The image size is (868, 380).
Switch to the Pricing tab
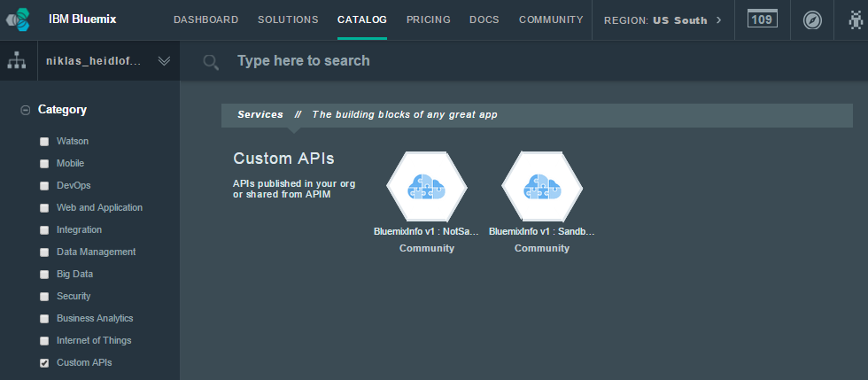pyautogui.click(x=429, y=19)
